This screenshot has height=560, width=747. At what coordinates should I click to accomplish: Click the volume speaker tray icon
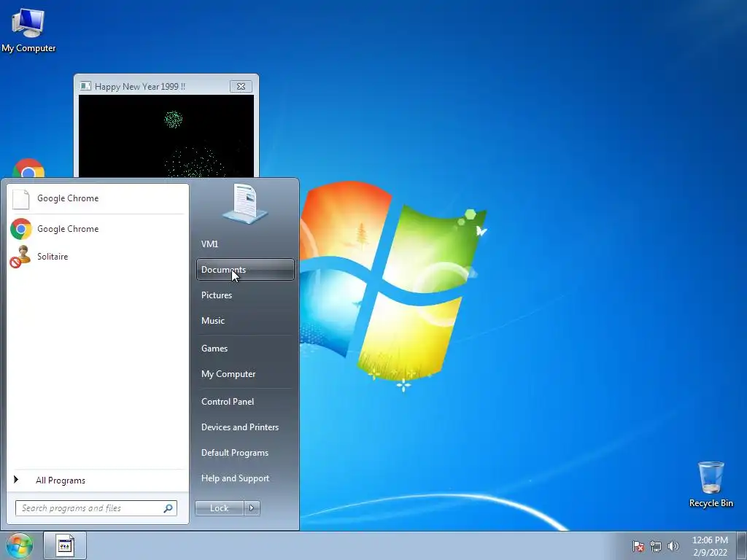coord(673,546)
